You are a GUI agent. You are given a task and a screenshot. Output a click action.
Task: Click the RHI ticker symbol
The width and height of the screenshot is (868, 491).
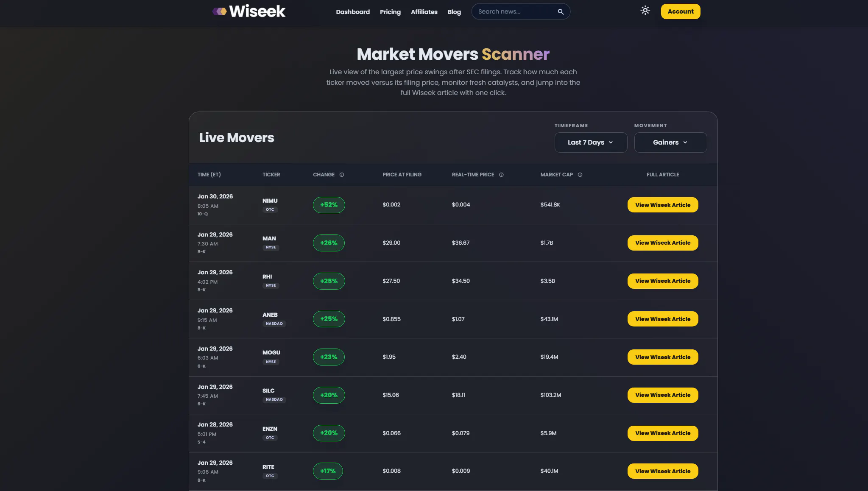click(x=267, y=276)
